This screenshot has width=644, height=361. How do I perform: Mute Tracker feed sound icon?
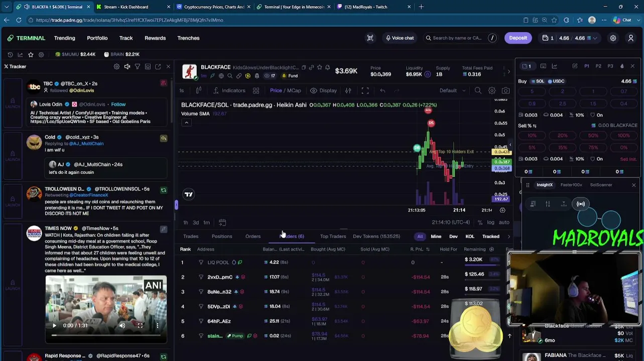pos(127,67)
